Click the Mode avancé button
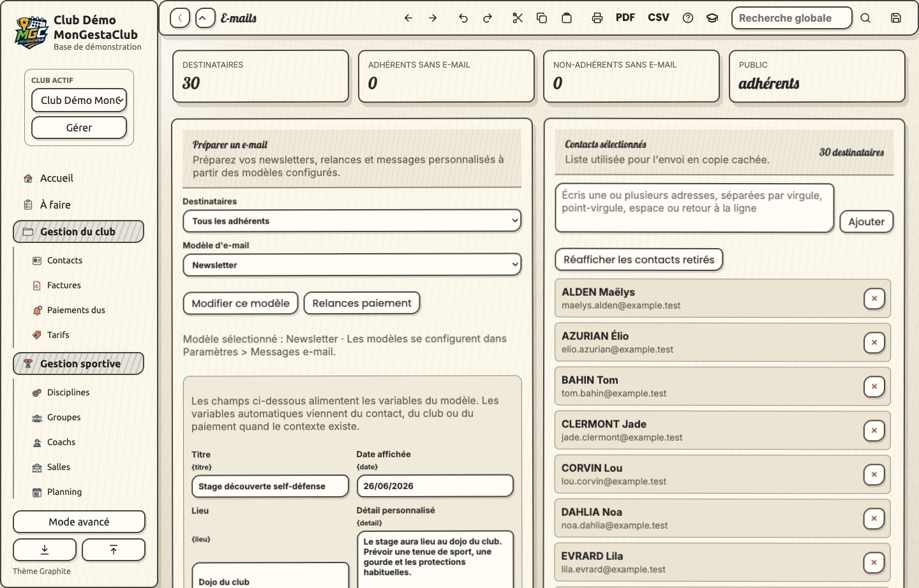Screen dimensions: 919x588 79,522
